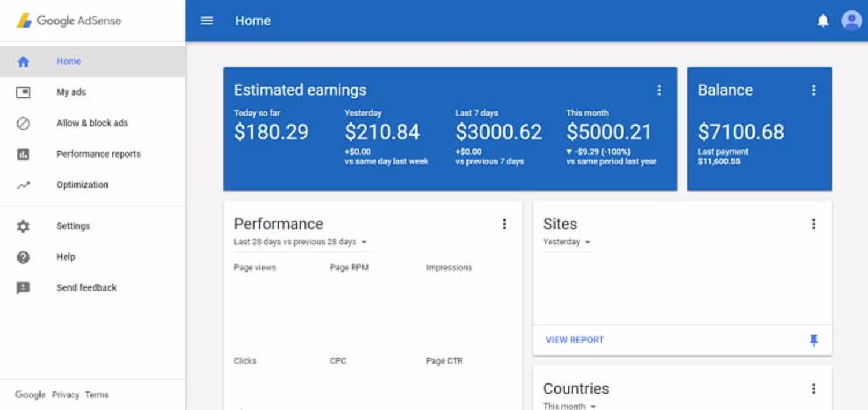The height and width of the screenshot is (410, 868).
Task: Navigate to Optimization in sidebar
Action: click(93, 185)
